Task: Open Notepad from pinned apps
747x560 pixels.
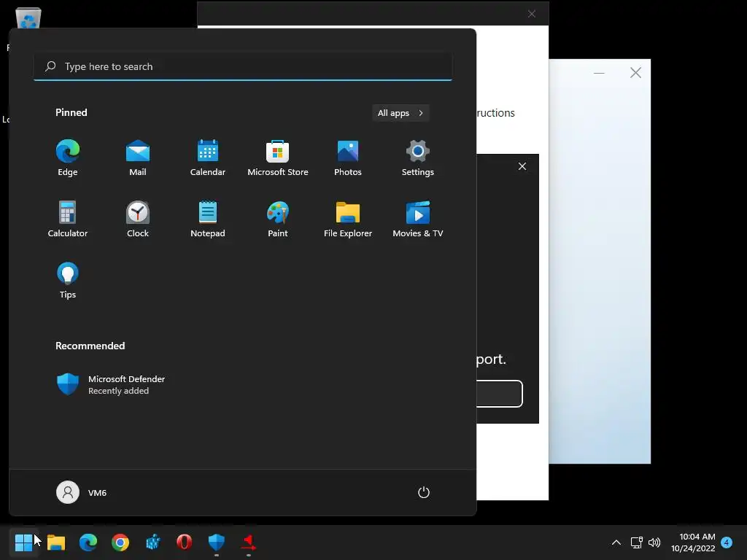Action: (x=208, y=219)
